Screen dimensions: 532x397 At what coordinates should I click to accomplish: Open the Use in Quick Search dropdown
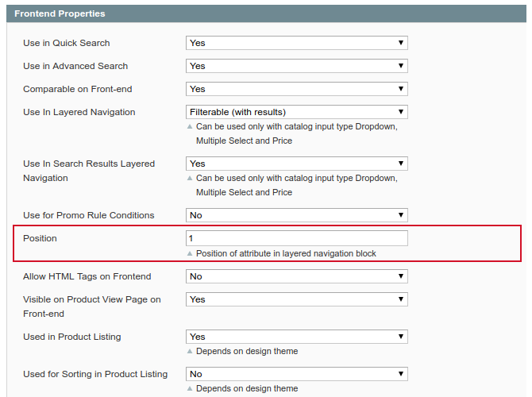296,43
